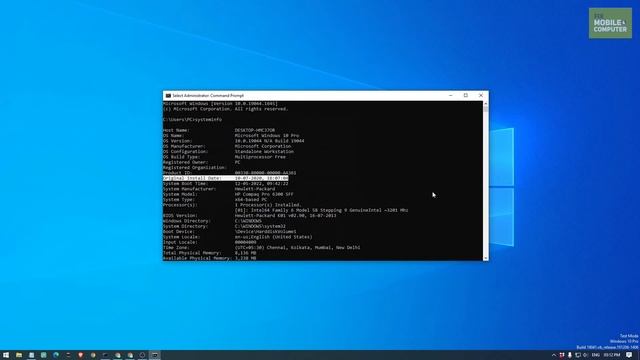
Task: Click the Microsoft Corporation copyright line
Action: tap(225, 109)
